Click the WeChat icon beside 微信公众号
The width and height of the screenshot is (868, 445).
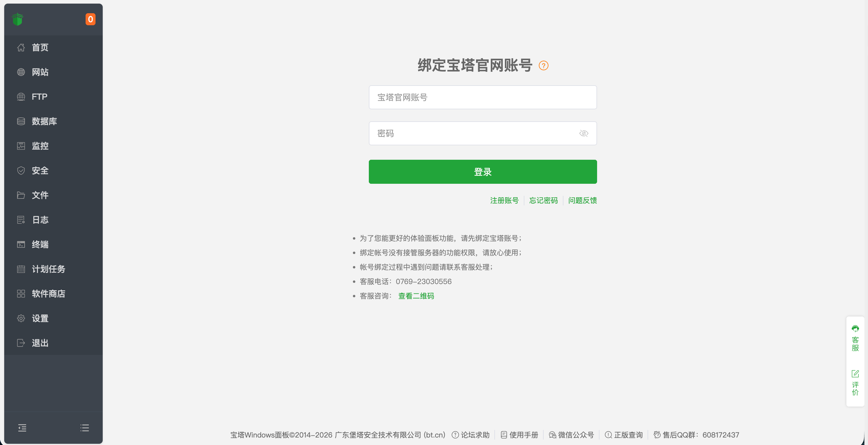click(x=552, y=434)
